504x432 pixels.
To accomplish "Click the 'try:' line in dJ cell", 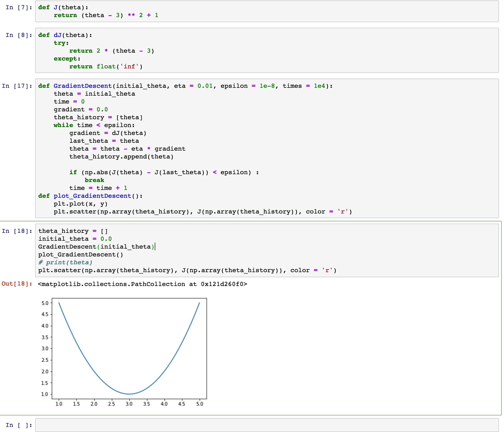I will (61, 43).
